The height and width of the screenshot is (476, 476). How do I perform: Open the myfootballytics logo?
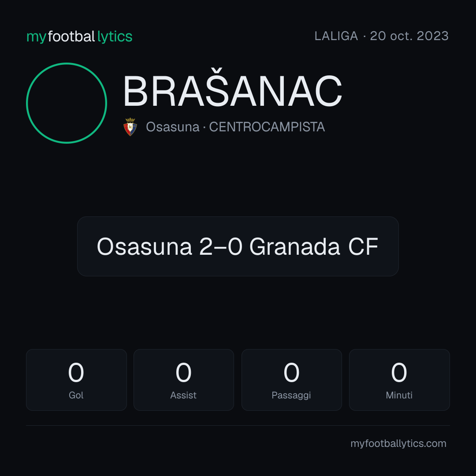coord(79,37)
